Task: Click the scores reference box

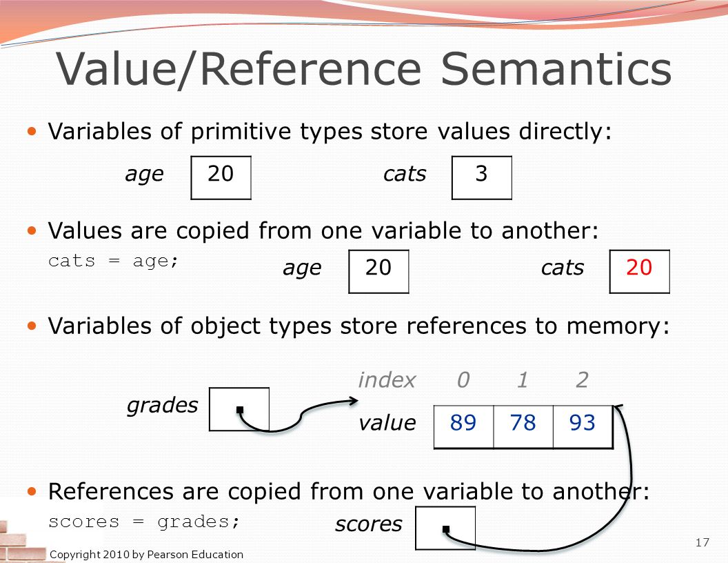Action: click(x=445, y=529)
